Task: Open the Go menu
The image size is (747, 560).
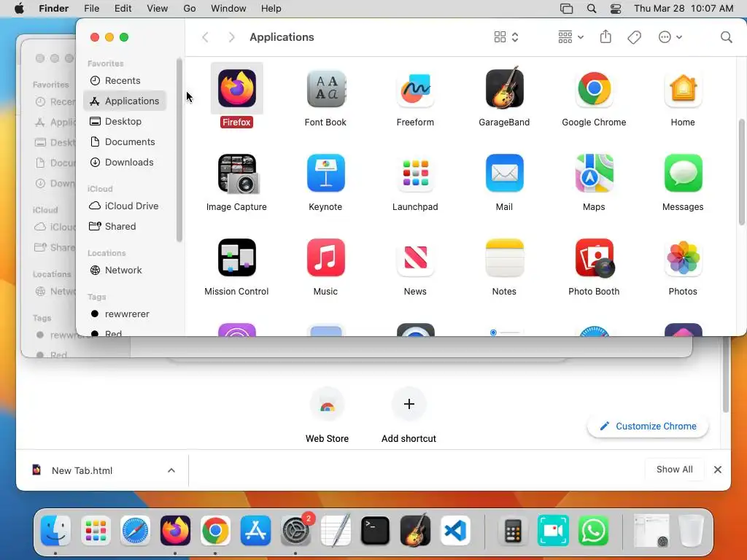Action: [x=190, y=9]
